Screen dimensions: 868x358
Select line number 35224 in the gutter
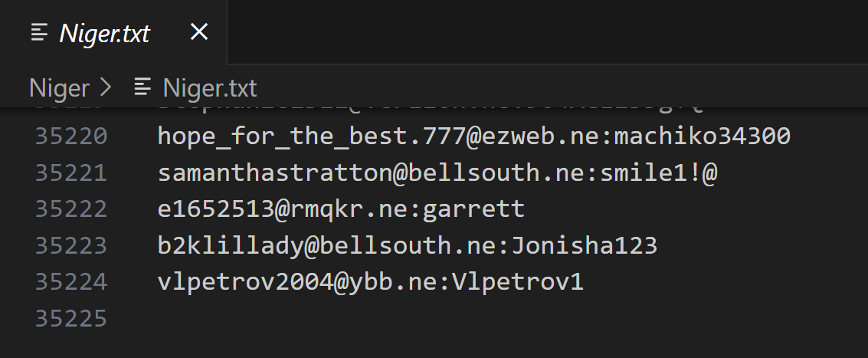[x=71, y=282]
